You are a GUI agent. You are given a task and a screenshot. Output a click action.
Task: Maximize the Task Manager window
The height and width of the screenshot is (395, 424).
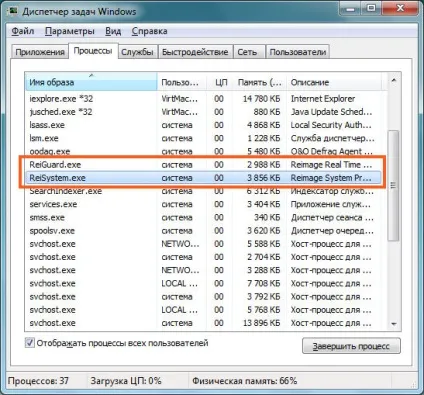click(x=372, y=8)
